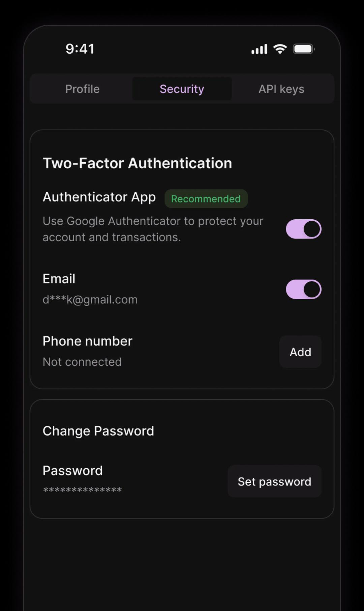Click the Google Authenticator description text
The image size is (364, 611).
point(153,229)
